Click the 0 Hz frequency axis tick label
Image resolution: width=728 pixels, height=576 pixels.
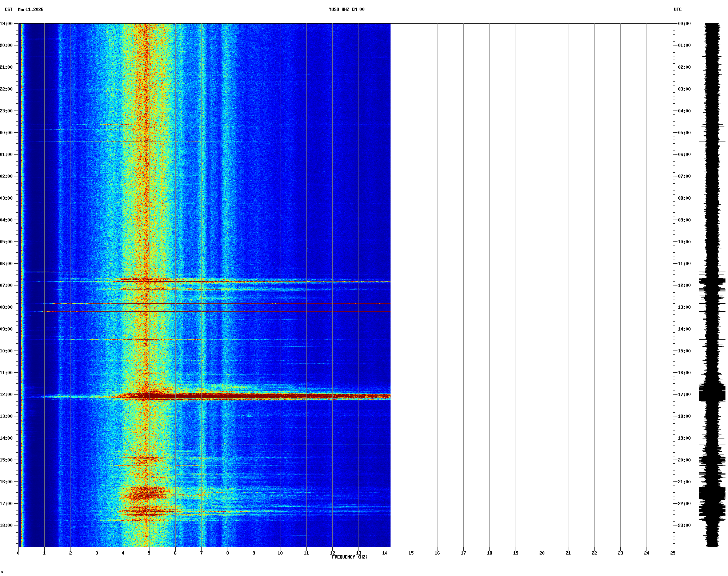coord(18,553)
